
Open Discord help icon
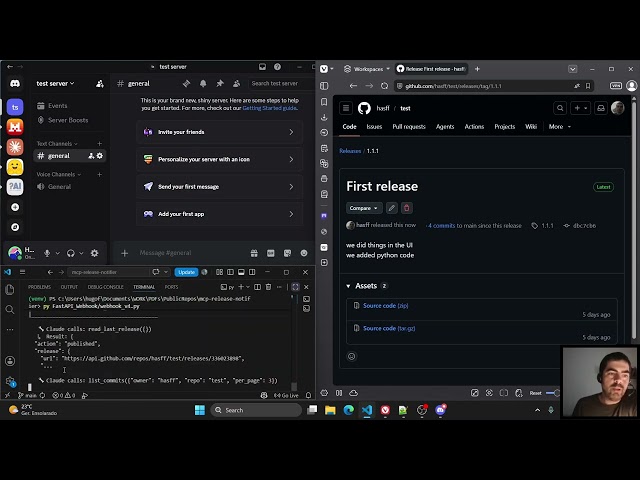[x=278, y=67]
